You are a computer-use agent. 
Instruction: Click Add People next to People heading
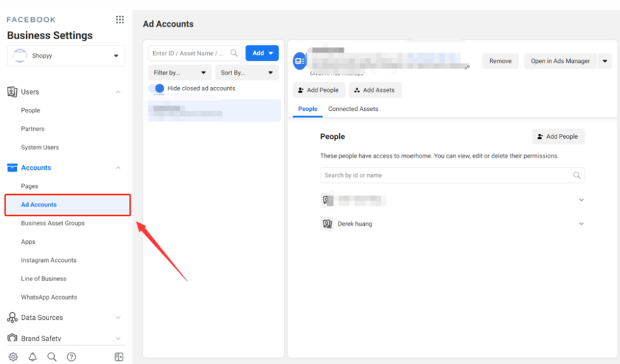point(558,136)
